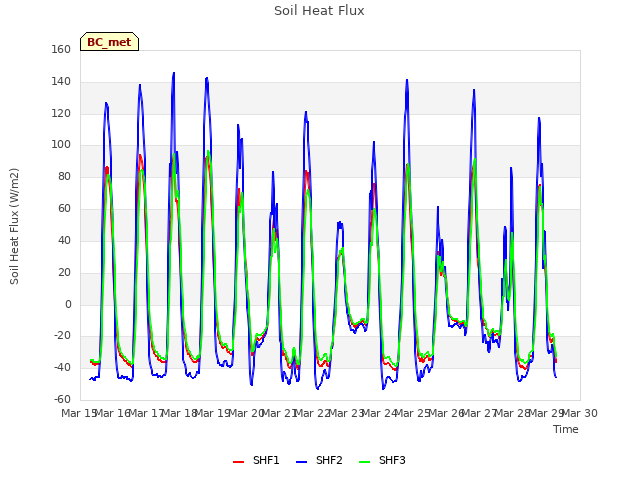Click the small SHF2 peak near Mar 23
The width and height of the screenshot is (640, 480).
click(x=340, y=223)
